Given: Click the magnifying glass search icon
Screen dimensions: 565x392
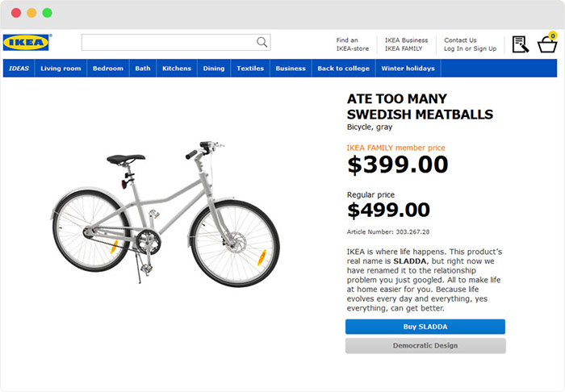Looking at the screenshot, I should [x=262, y=42].
